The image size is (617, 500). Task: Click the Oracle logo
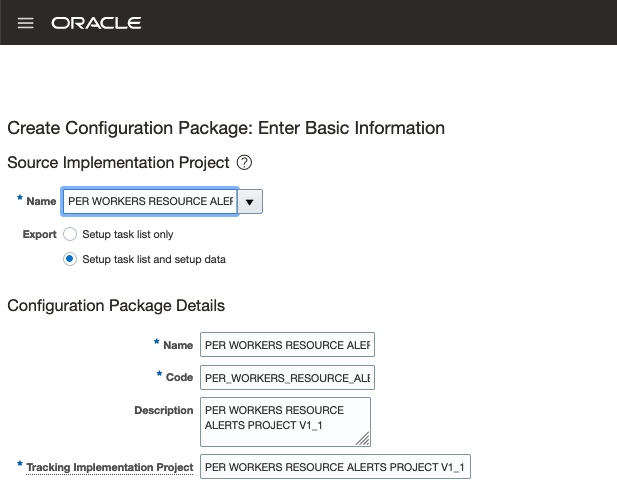[x=96, y=23]
